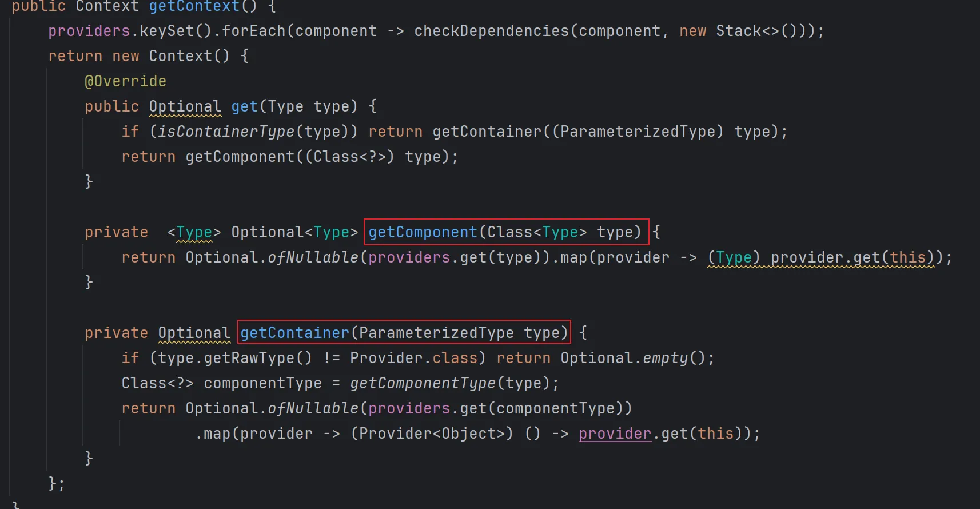Click the underlined purple provider variable
The image size is (980, 509).
[615, 434]
